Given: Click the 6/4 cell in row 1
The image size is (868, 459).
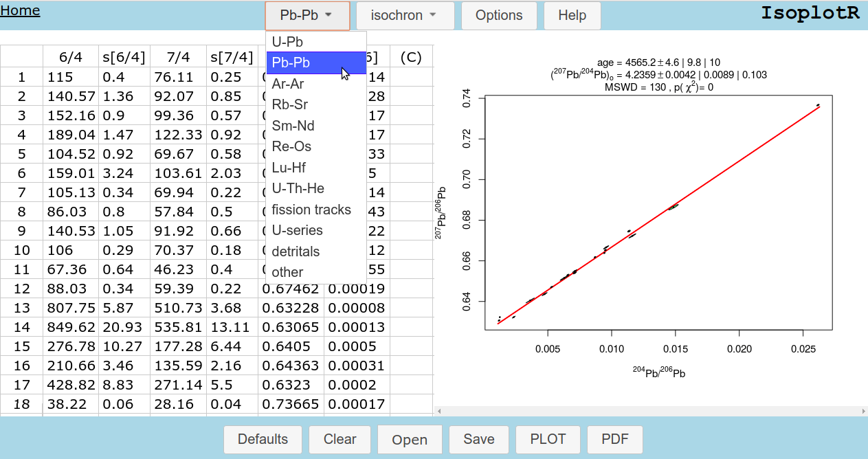Looking at the screenshot, I should 71,78.
